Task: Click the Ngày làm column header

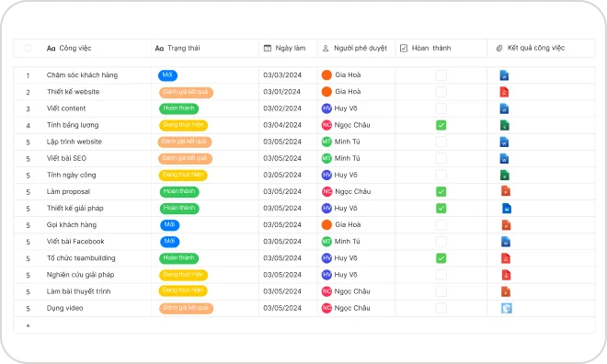Action: click(x=288, y=49)
